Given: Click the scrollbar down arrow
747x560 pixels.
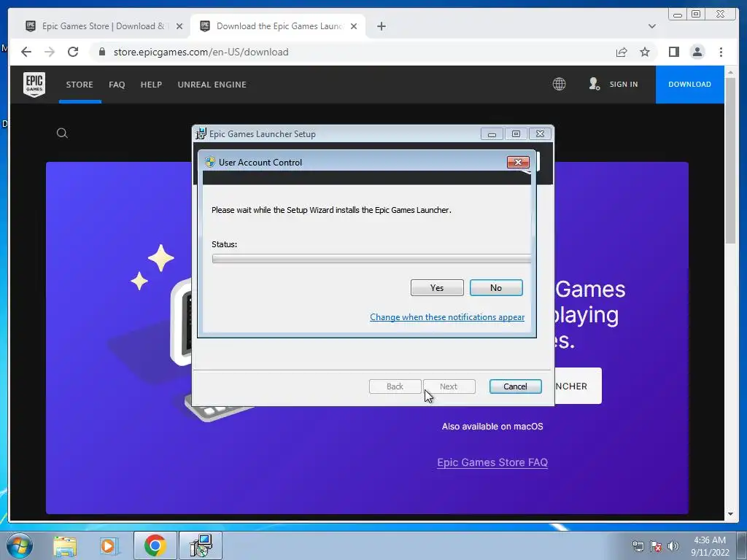Looking at the screenshot, I should pyautogui.click(x=730, y=514).
